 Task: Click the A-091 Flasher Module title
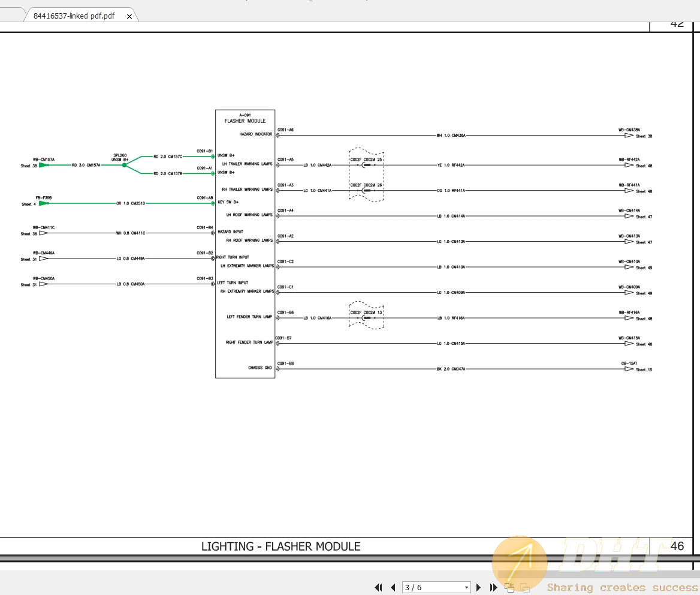click(x=245, y=118)
